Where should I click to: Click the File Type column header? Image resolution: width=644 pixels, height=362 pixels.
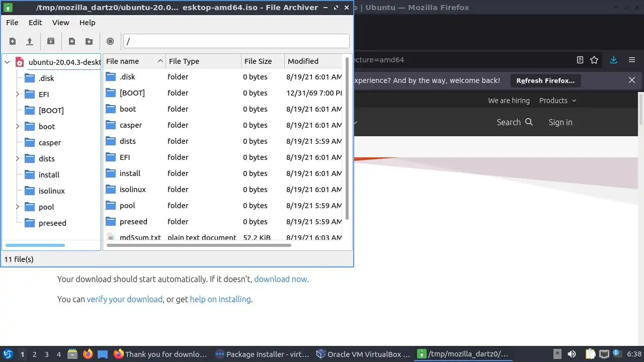(x=204, y=61)
